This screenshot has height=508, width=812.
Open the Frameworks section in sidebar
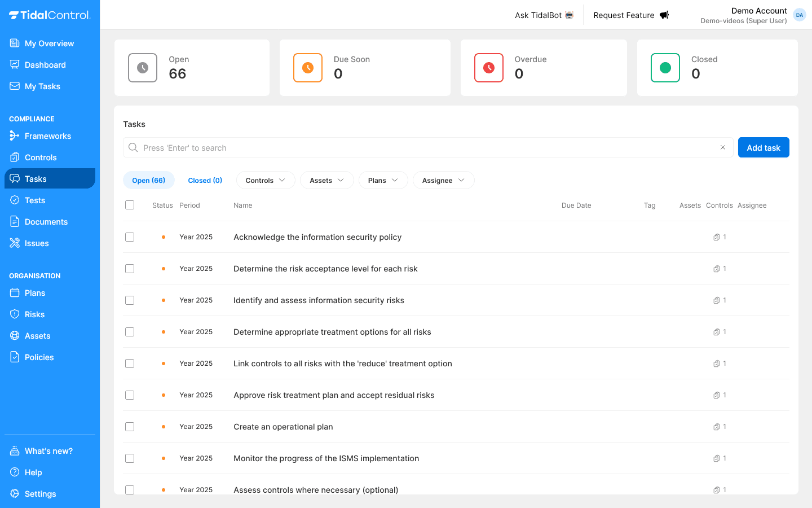coord(47,135)
